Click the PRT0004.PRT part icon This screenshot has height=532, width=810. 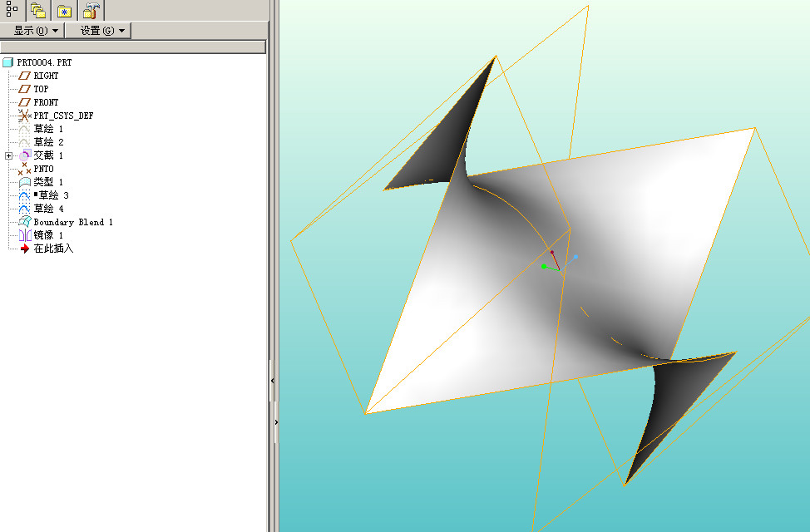(7, 62)
